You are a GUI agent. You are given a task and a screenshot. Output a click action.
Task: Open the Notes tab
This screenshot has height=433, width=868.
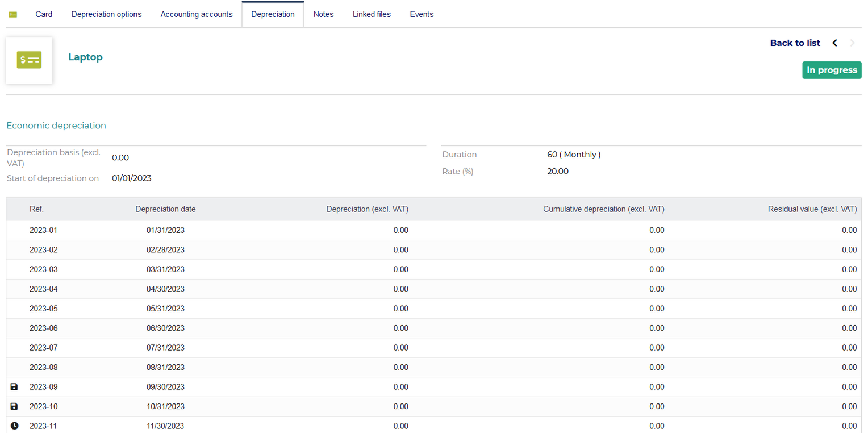323,14
